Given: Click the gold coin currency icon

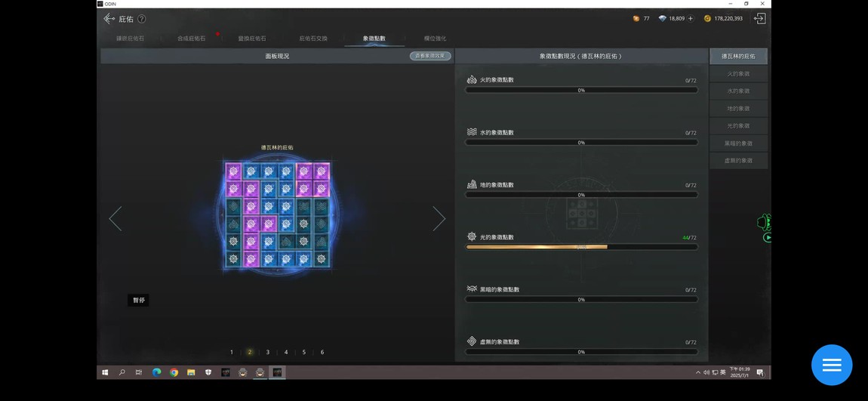Looking at the screenshot, I should [x=707, y=18].
